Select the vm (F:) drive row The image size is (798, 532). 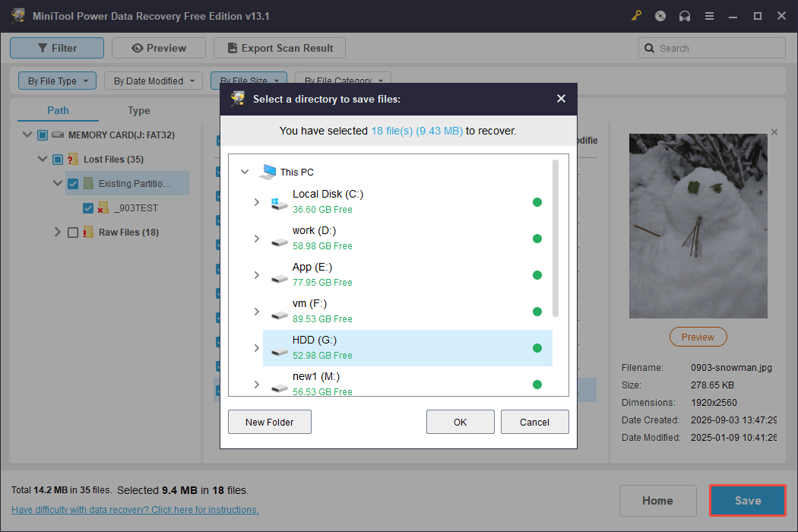click(407, 312)
